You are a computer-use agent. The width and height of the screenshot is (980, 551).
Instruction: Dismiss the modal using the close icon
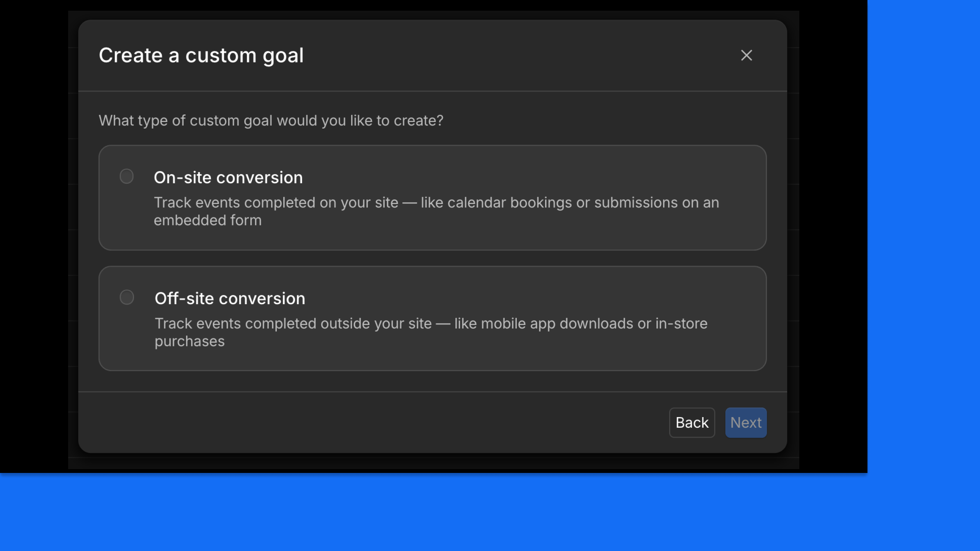pos(746,55)
